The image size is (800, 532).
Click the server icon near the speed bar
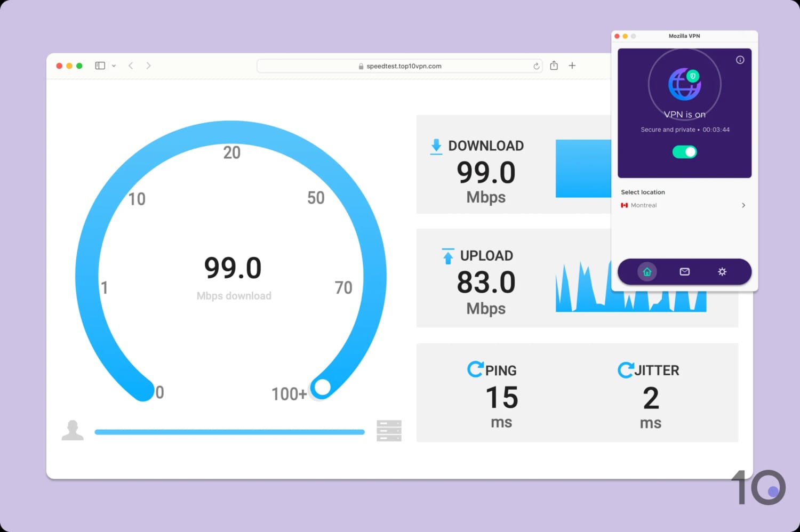point(389,431)
